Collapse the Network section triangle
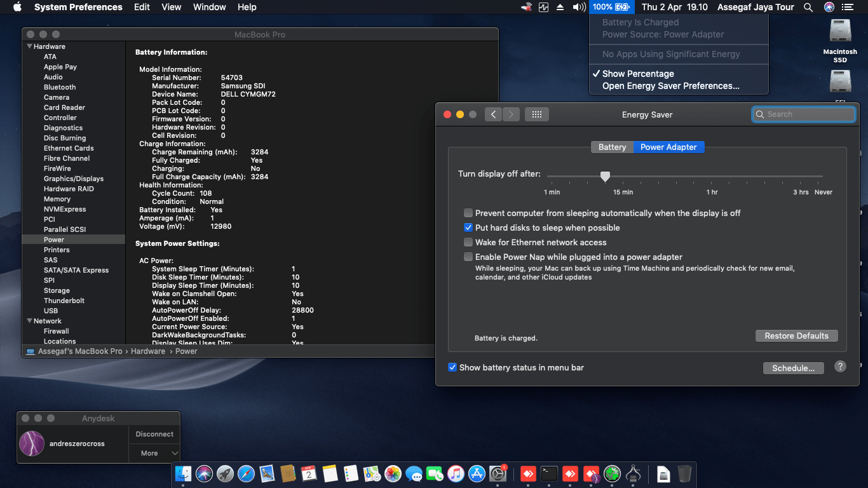This screenshot has width=868, height=488. (29, 321)
